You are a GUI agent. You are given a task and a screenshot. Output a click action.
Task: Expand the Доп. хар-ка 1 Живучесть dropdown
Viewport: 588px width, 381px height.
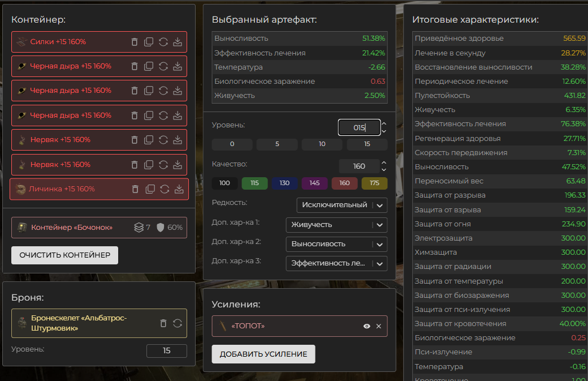pos(336,225)
